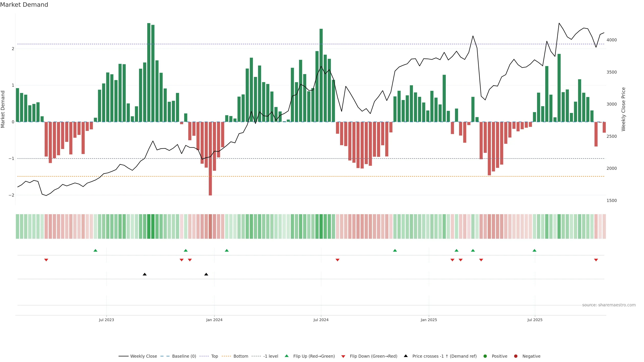Click the Flip Down marker right after Jul 2024
This screenshot has width=644, height=362.
tap(337, 260)
